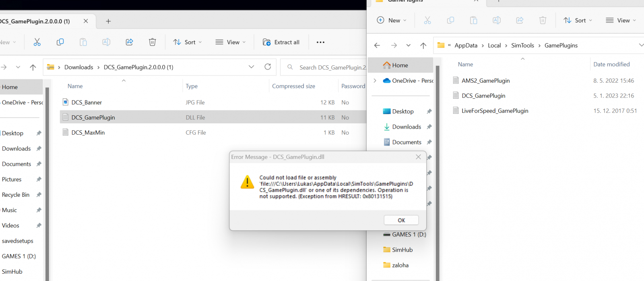644x281 pixels.
Task: Open Sort menu in DCS_GamePlugin window
Action: [188, 42]
